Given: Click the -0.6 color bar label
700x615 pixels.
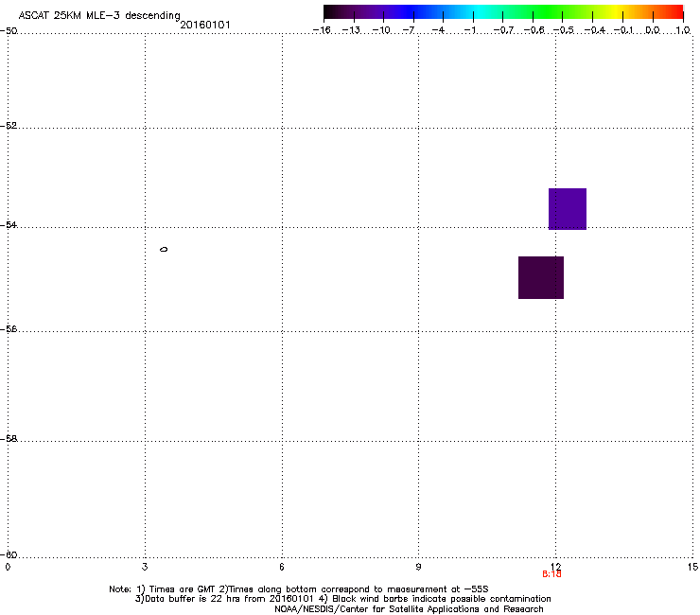Looking at the screenshot, I should [534, 30].
